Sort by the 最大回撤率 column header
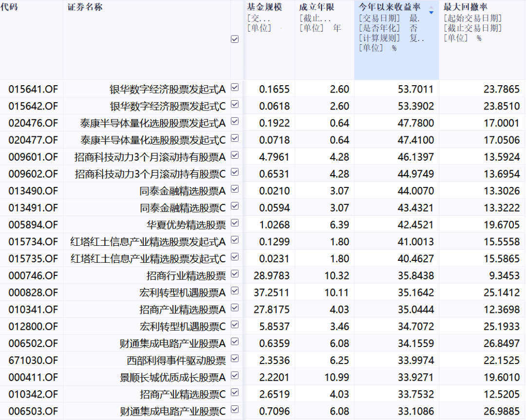526x420 pixels. [x=465, y=7]
